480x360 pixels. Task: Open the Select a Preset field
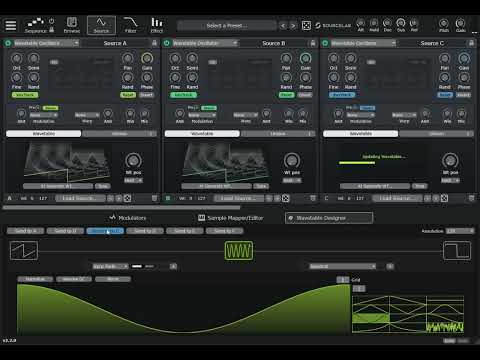click(227, 26)
